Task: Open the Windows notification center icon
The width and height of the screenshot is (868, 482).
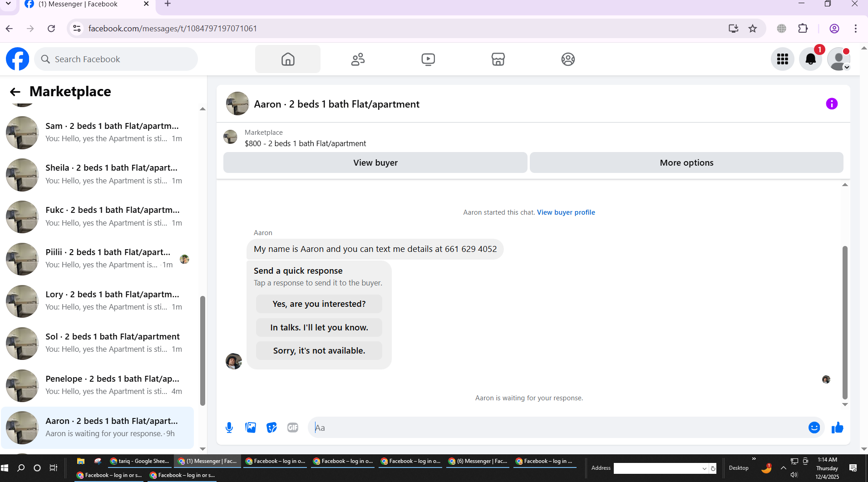Action: pyautogui.click(x=853, y=468)
